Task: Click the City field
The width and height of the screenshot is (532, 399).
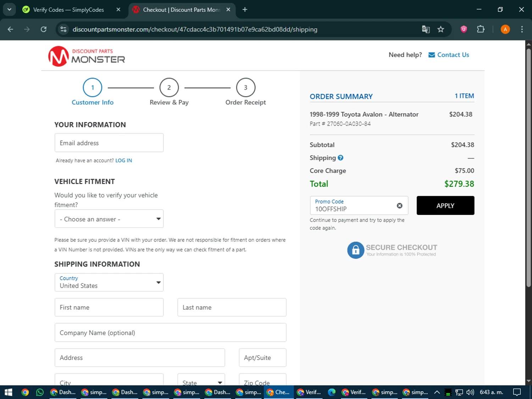Action: [x=109, y=379]
